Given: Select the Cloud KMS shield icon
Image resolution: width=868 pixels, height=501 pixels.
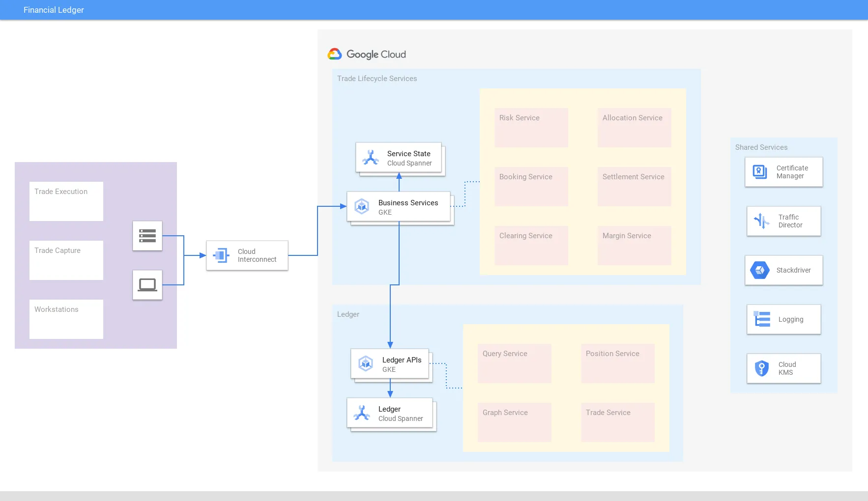Looking at the screenshot, I should 762,368.
